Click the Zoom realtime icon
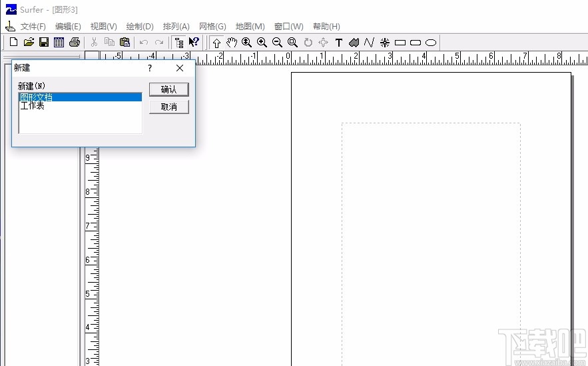588x366 pixels. click(x=246, y=43)
